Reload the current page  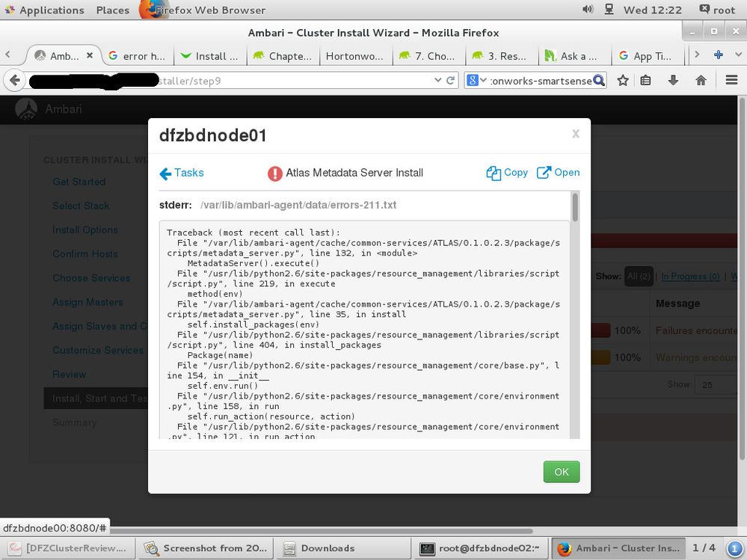tap(450, 81)
